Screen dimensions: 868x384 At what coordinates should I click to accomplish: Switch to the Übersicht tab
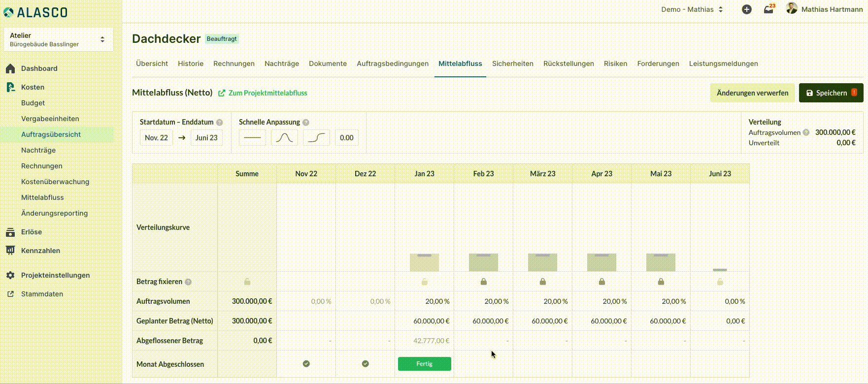pyautogui.click(x=152, y=64)
